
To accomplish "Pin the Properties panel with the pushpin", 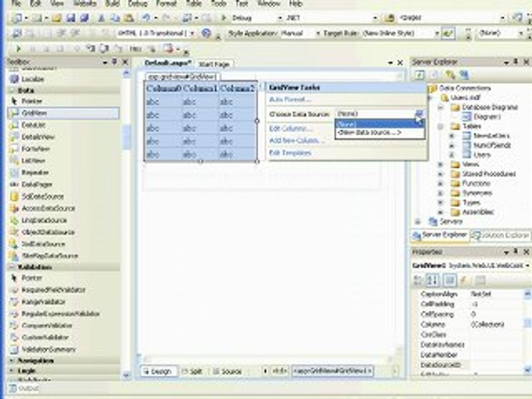I will point(516,252).
